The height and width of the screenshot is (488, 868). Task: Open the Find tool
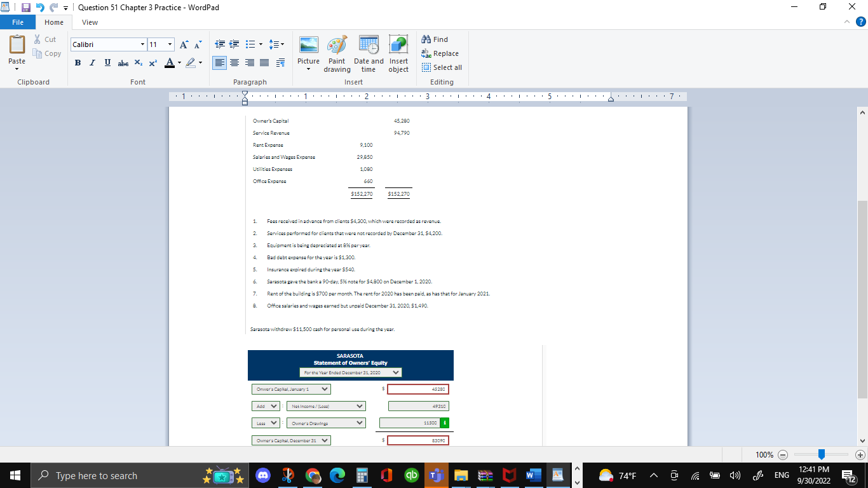(x=435, y=39)
